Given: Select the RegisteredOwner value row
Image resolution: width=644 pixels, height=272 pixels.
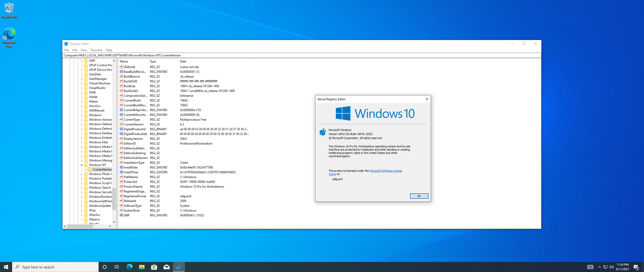Looking at the screenshot, I should pyautogui.click(x=185, y=196).
